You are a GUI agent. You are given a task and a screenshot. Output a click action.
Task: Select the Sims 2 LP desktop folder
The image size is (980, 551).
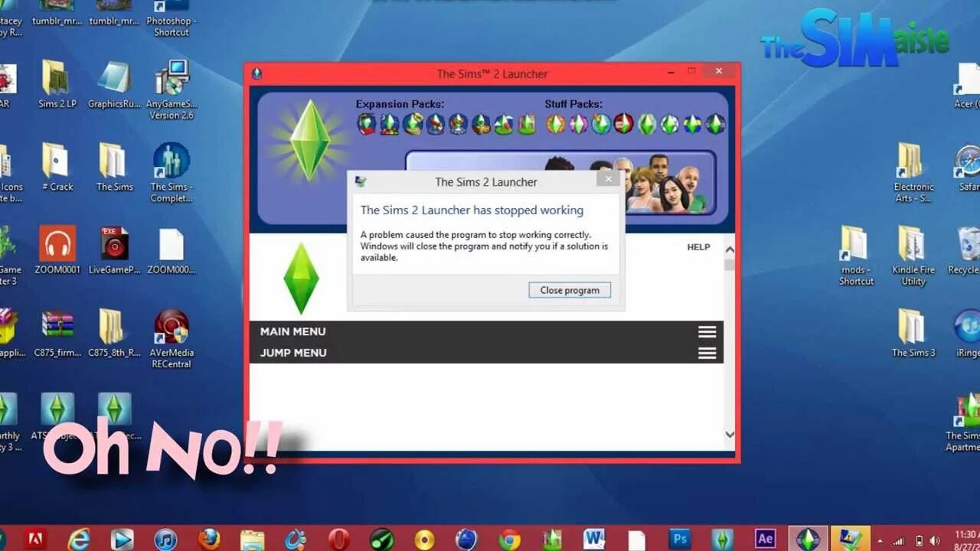click(x=57, y=86)
